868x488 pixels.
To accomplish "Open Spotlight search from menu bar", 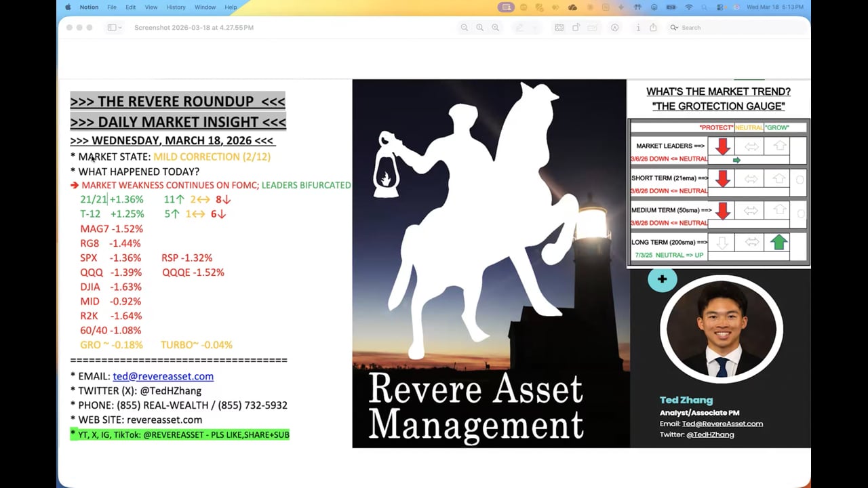I will click(x=706, y=7).
